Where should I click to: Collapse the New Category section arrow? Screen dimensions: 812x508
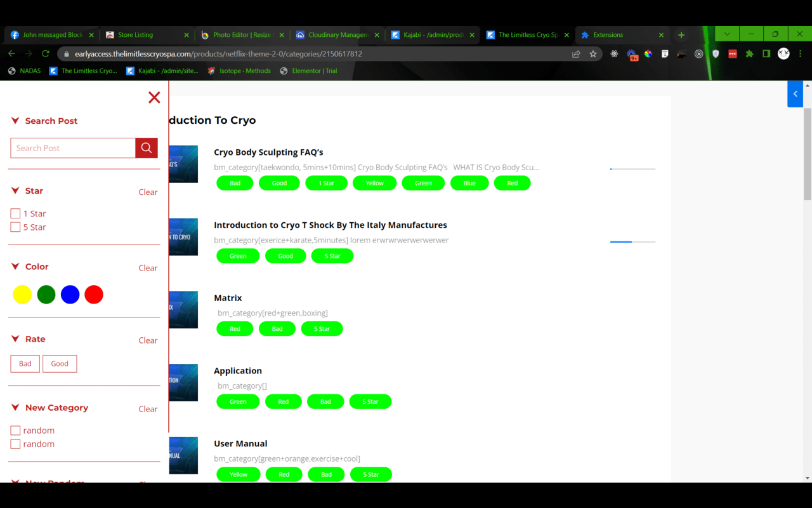click(x=15, y=408)
